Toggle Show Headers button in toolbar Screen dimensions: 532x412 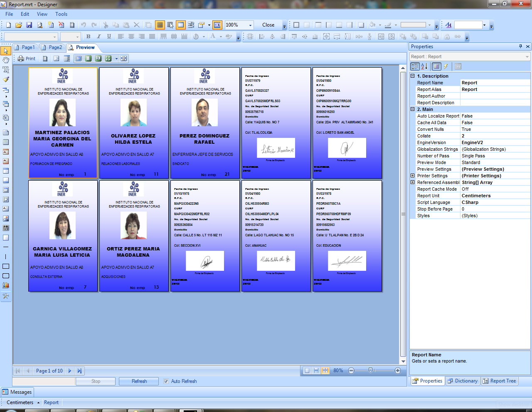[181, 25]
